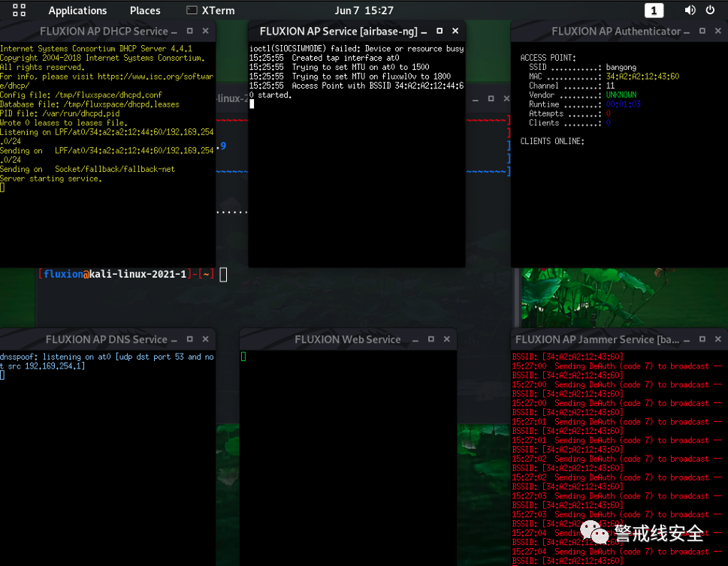The height and width of the screenshot is (566, 728).
Task: Focus the FLUXION AP DNS Service title bar
Action: pyautogui.click(x=107, y=339)
